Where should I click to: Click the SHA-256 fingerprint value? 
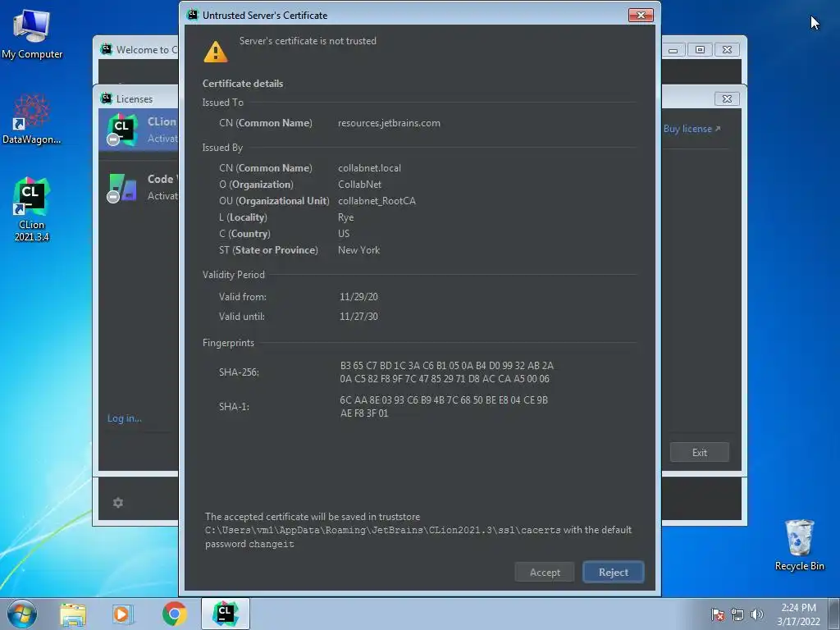pyautogui.click(x=447, y=372)
